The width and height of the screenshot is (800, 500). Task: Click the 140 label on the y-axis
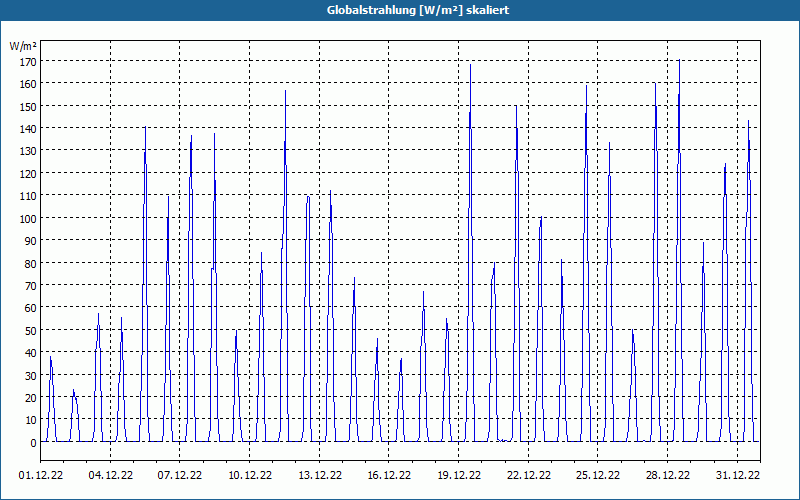click(x=29, y=129)
